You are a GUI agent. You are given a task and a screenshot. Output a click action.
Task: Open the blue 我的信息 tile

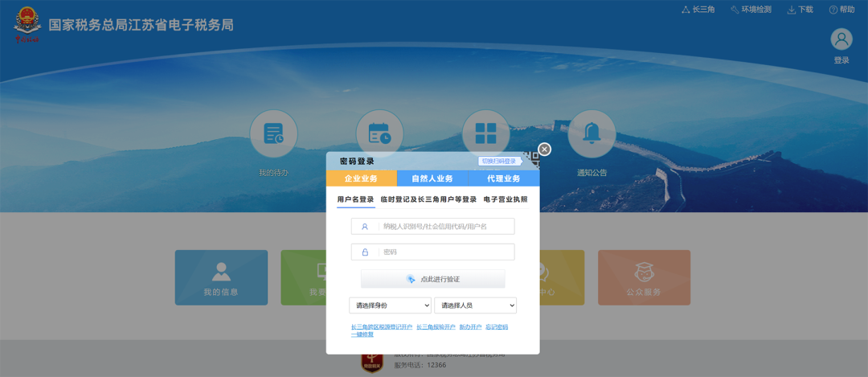point(222,277)
